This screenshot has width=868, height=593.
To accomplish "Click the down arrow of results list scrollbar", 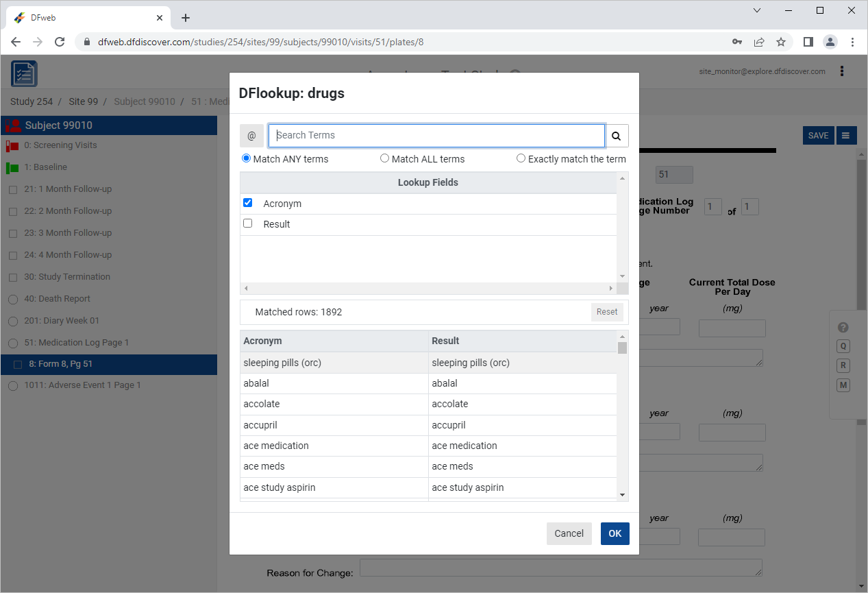I will [x=622, y=494].
